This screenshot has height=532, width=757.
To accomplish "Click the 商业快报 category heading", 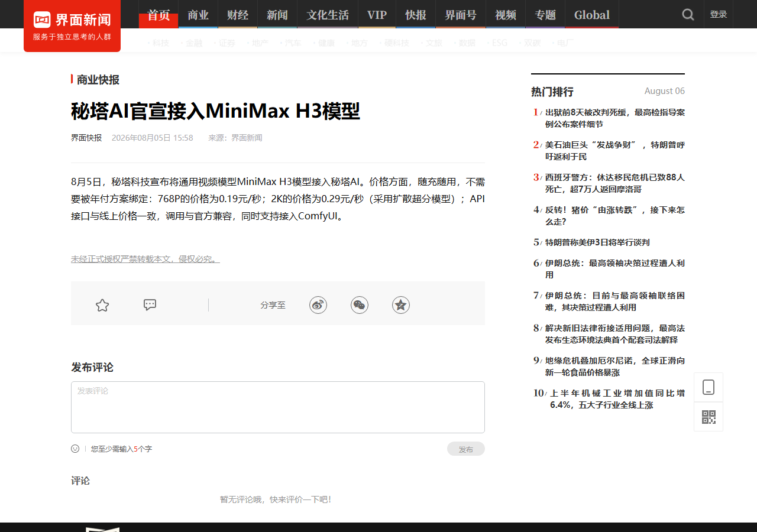I will tap(98, 80).
